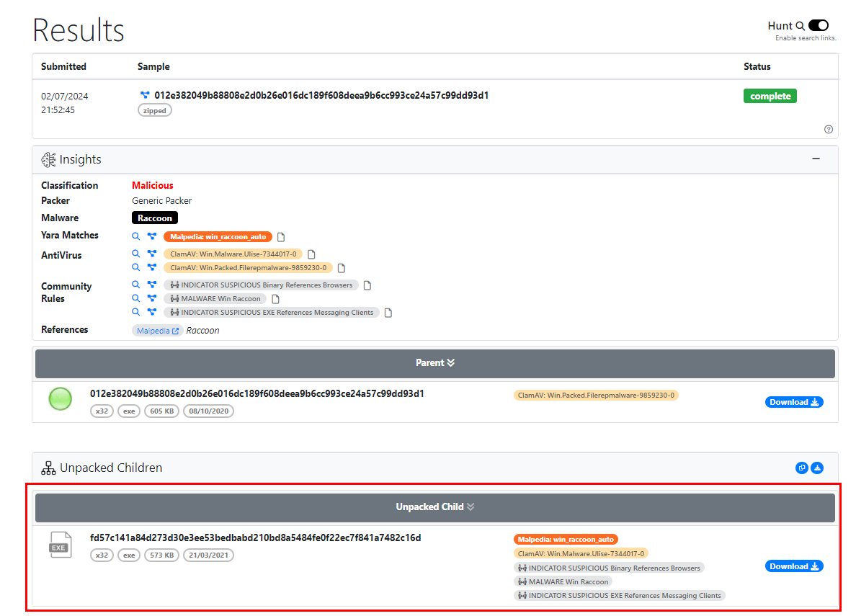Collapse the Unpacked Child section bar
856x616 pixels.
point(434,507)
